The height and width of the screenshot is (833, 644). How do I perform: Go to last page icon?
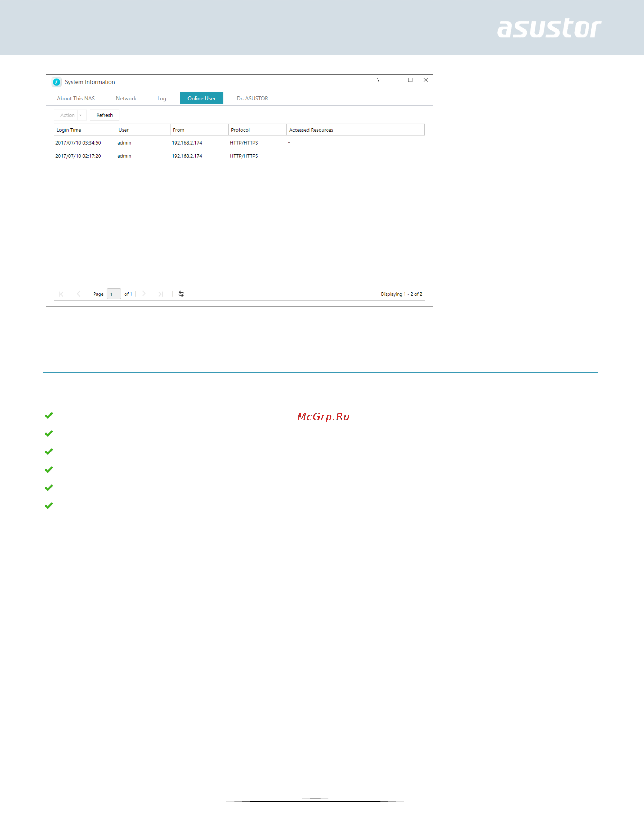click(161, 294)
